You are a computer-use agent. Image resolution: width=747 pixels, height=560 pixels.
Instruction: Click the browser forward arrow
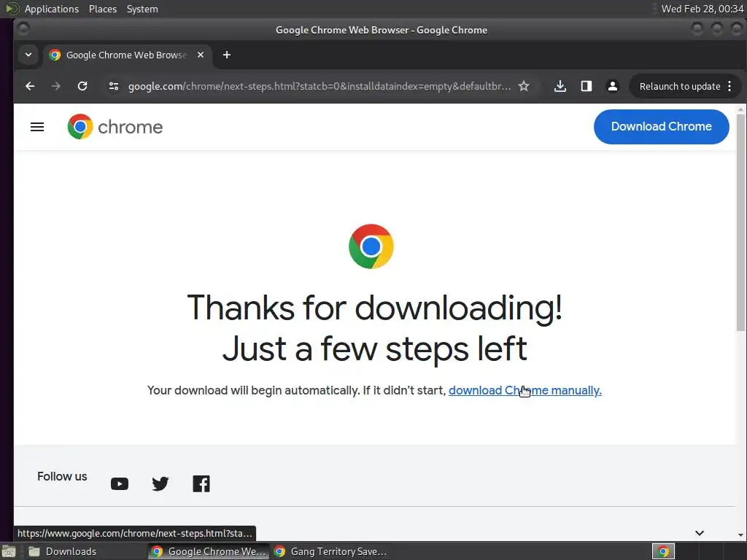(x=56, y=86)
